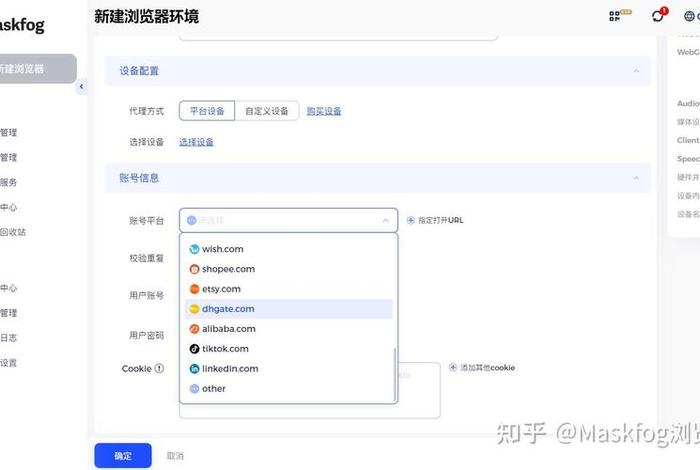The height and width of the screenshot is (470, 700).
Task: Click 指定打开URL text link
Action: coord(441,220)
